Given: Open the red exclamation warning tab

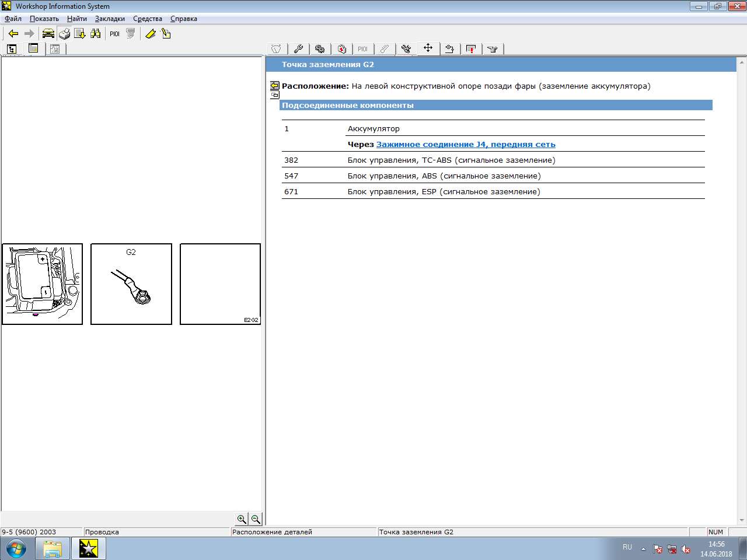Looking at the screenshot, I should (x=471, y=49).
